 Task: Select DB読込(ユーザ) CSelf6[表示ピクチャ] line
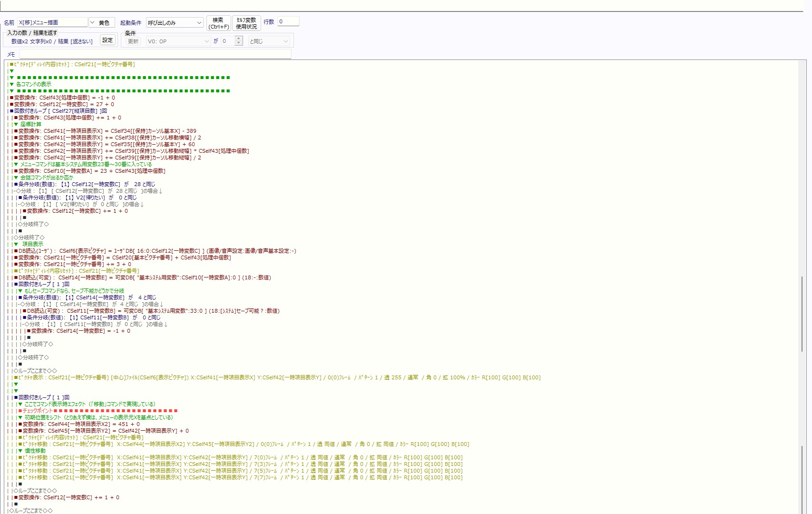[157, 251]
